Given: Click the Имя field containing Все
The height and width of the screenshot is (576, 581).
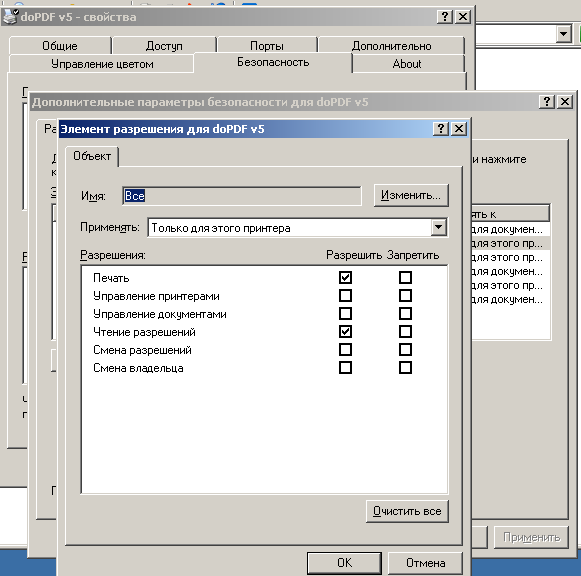Looking at the screenshot, I should tap(242, 196).
